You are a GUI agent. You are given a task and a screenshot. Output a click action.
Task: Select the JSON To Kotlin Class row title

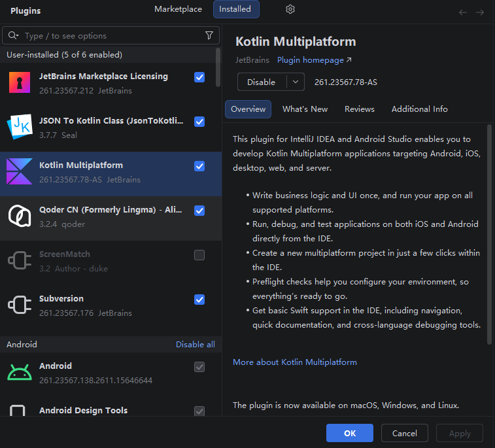(x=111, y=121)
